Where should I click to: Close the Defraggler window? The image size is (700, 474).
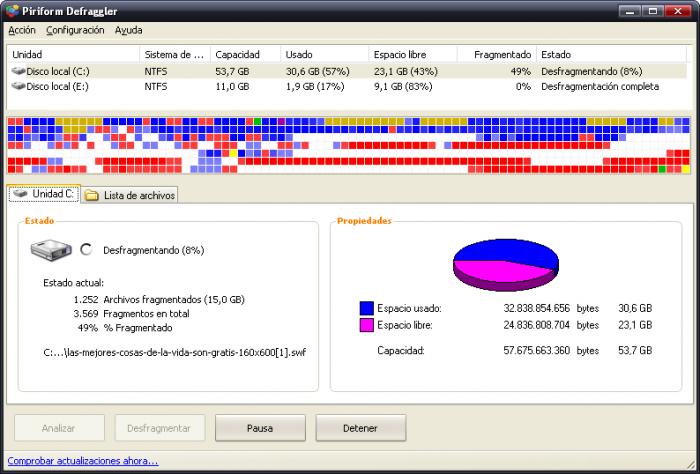tap(678, 11)
